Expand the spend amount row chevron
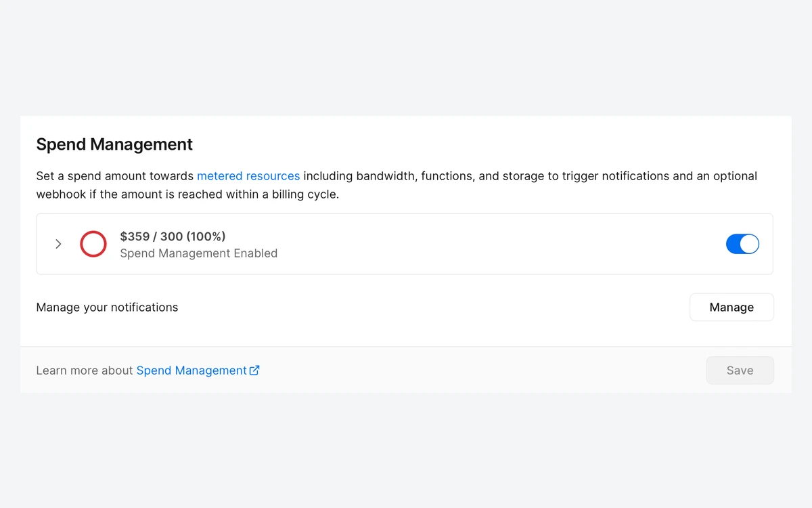The image size is (812, 508). [58, 244]
